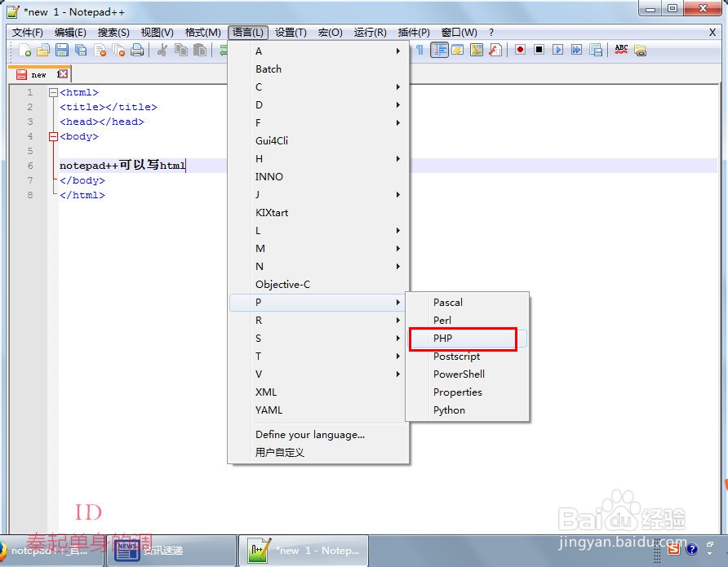Toggle the Show Indent Guide toolbar icon
728x567 pixels.
[439, 50]
